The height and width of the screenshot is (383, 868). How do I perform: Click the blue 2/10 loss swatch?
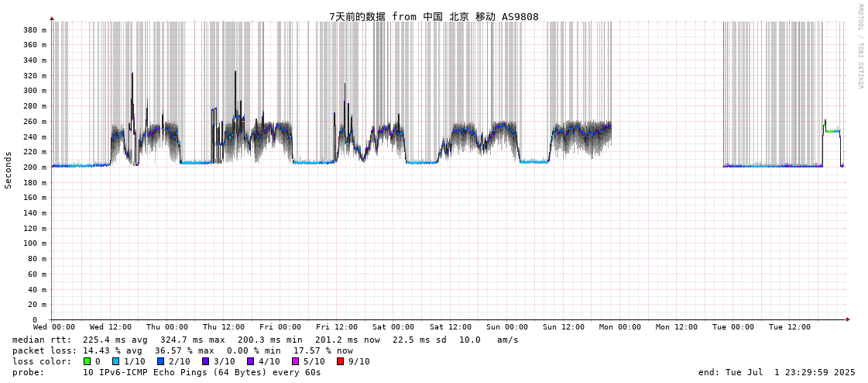pyautogui.click(x=160, y=361)
